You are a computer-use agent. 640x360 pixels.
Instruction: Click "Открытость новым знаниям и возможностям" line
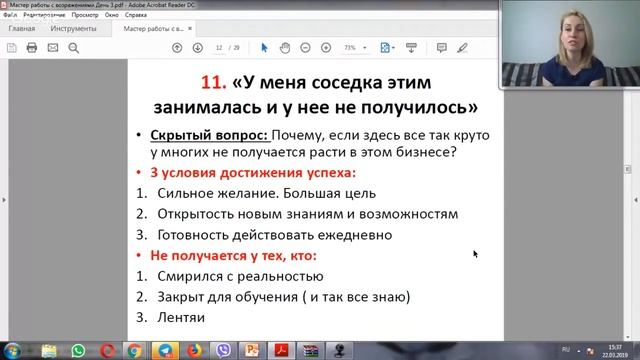click(x=308, y=214)
